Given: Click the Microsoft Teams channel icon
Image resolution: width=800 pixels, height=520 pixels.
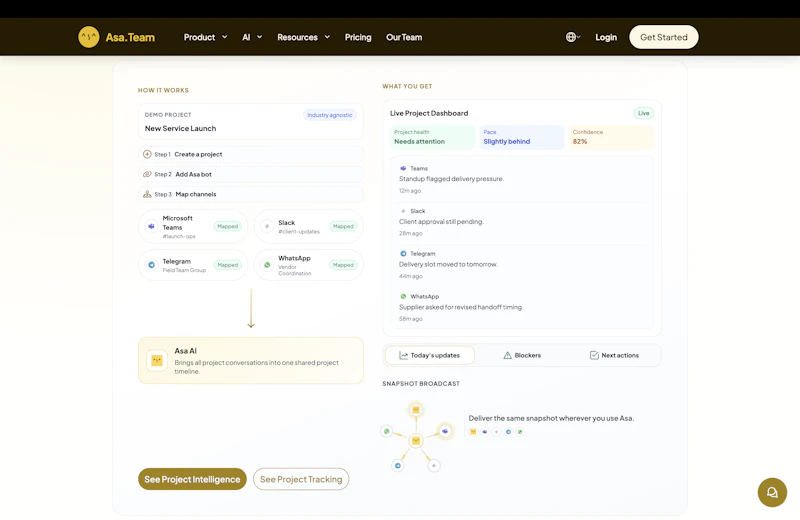Looking at the screenshot, I should (152, 226).
